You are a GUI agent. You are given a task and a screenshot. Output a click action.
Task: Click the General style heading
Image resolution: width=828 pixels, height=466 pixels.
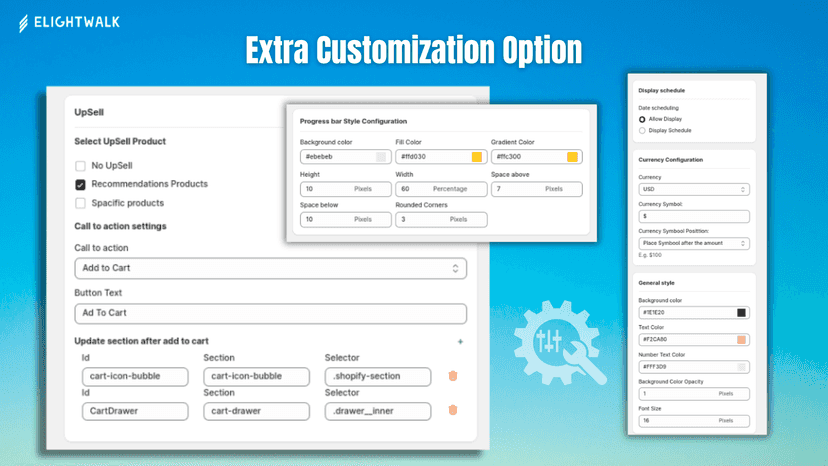click(x=656, y=283)
